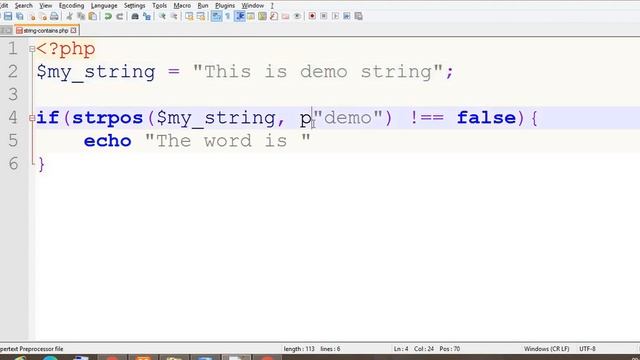Collapse the if block fold on line 4

[32, 118]
